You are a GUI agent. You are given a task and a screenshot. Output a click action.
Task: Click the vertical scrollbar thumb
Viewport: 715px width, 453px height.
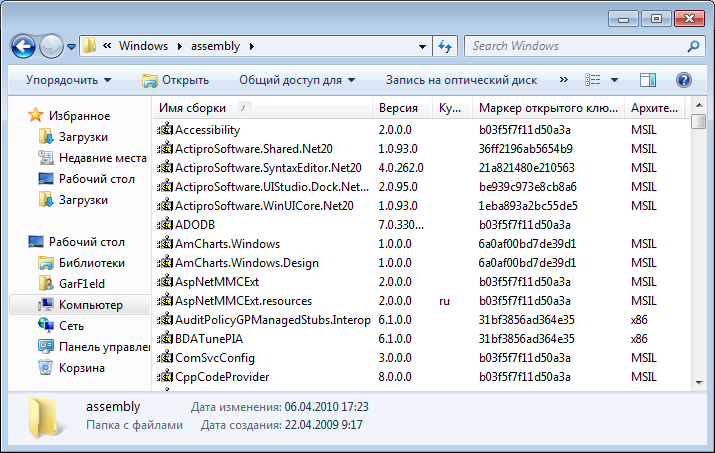click(x=699, y=121)
